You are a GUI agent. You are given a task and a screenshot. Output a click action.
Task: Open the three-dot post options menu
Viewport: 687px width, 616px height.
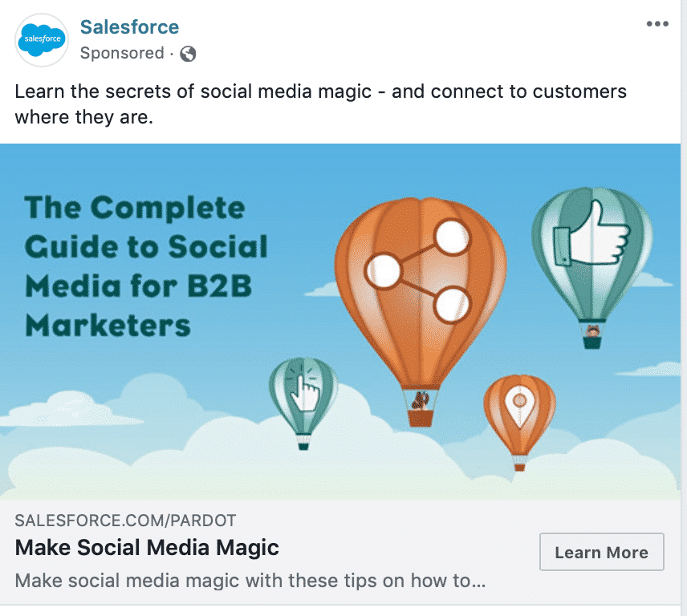point(657,23)
